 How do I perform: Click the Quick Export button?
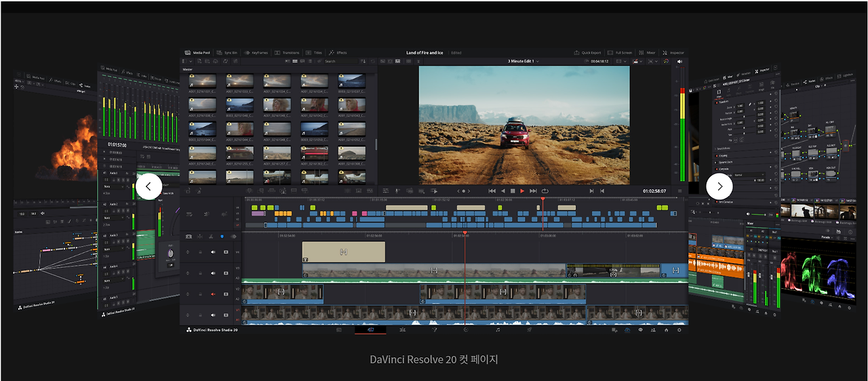pos(588,52)
